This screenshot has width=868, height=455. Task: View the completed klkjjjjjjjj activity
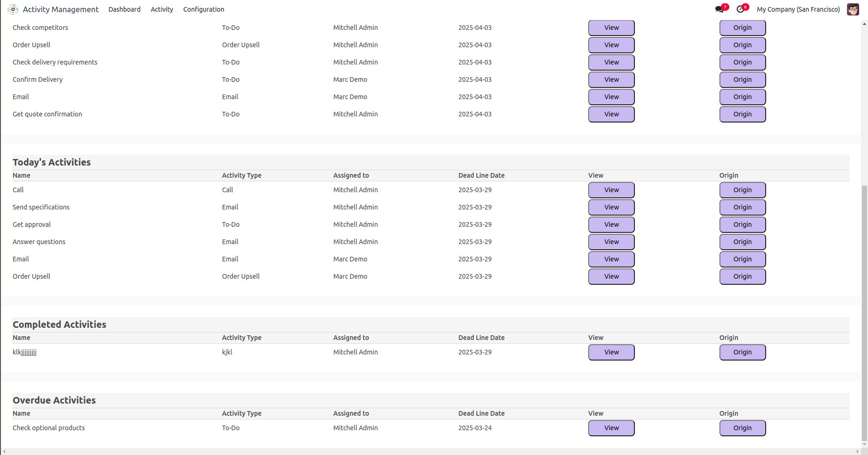611,352
